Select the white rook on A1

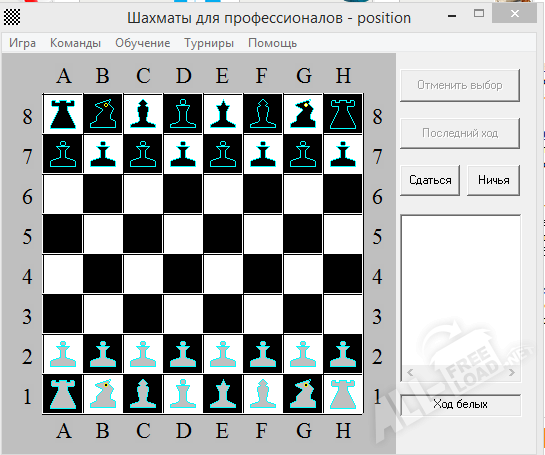pos(63,394)
